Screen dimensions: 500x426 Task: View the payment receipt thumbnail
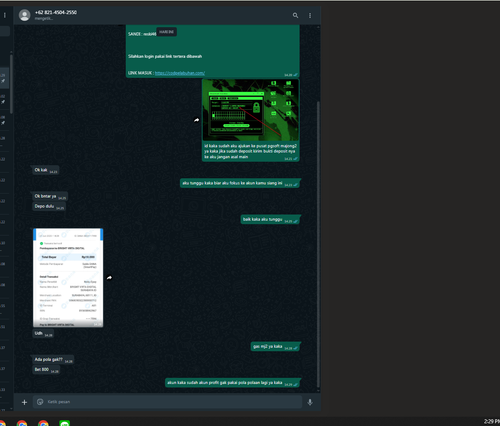click(68, 278)
